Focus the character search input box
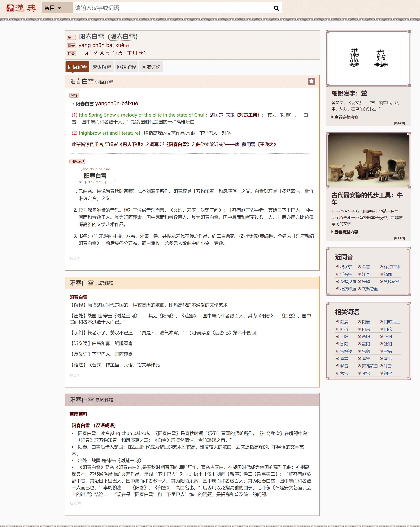Viewport: 420px width, 527px height. pos(171,8)
